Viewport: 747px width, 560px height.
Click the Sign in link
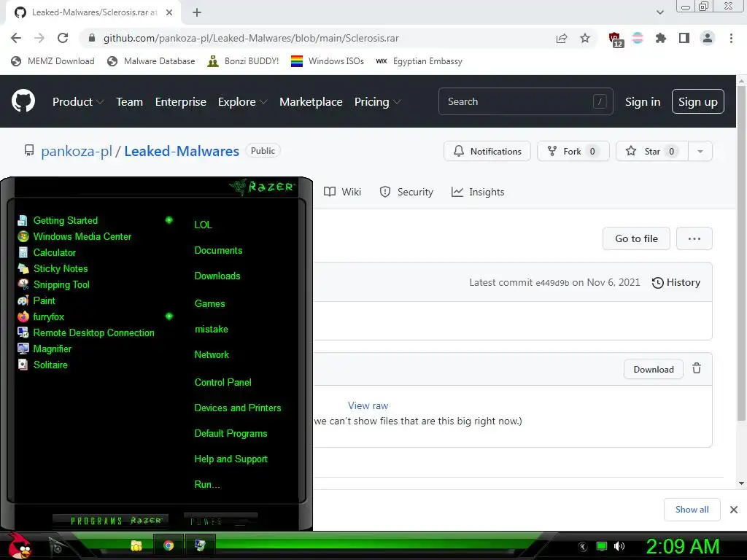pos(643,102)
